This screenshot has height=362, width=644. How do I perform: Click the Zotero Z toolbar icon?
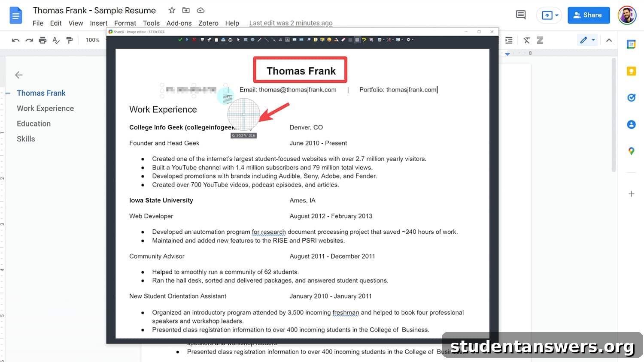[x=540, y=40]
